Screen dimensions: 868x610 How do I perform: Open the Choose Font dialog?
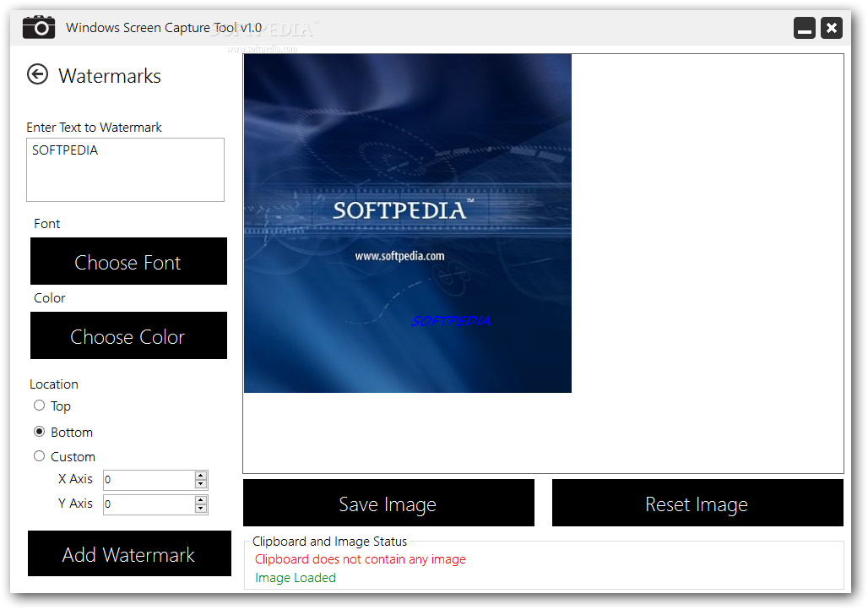pos(128,262)
